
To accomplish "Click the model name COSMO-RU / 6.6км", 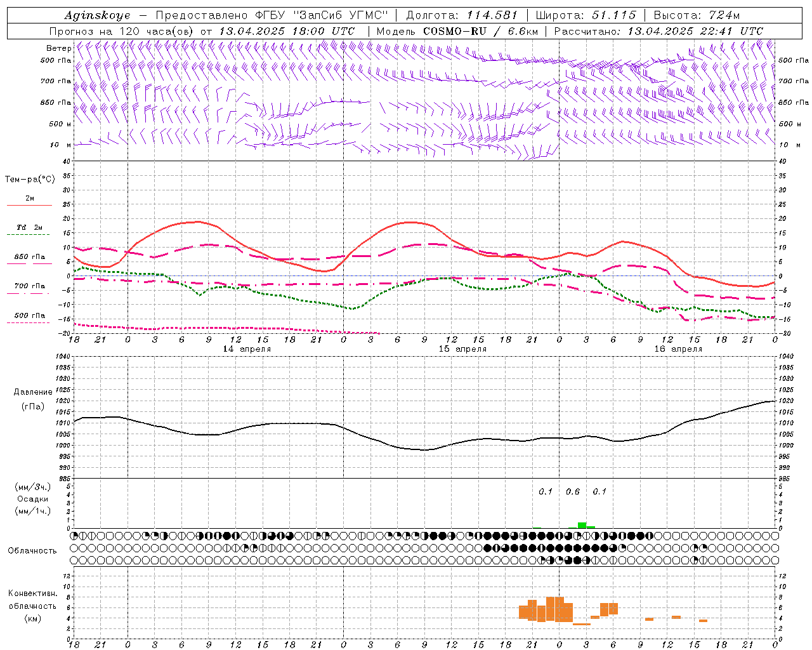I will pos(480,30).
